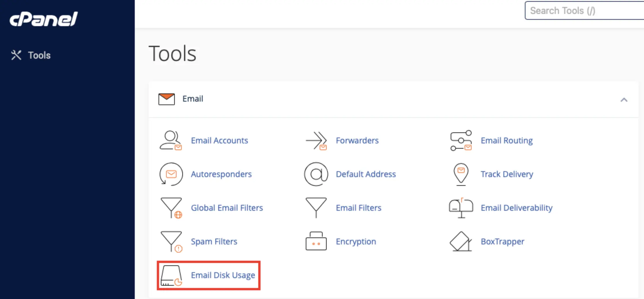Click the Spam Filters funnel icon
Image resolution: width=644 pixels, height=299 pixels.
(x=171, y=242)
